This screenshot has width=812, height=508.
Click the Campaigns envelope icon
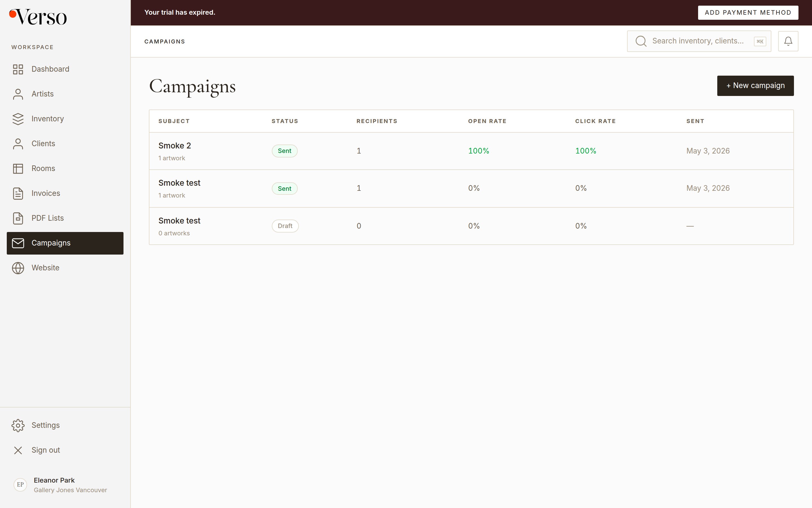point(18,243)
